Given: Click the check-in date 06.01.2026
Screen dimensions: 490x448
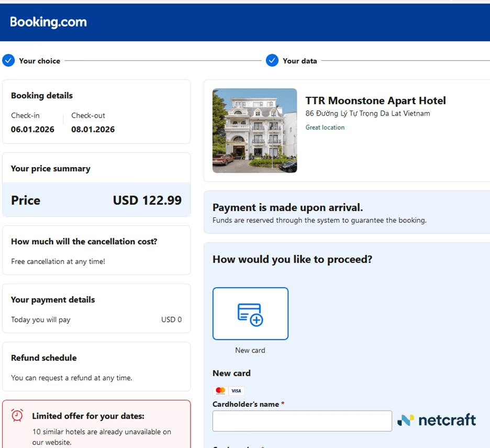Looking at the screenshot, I should [x=32, y=129].
